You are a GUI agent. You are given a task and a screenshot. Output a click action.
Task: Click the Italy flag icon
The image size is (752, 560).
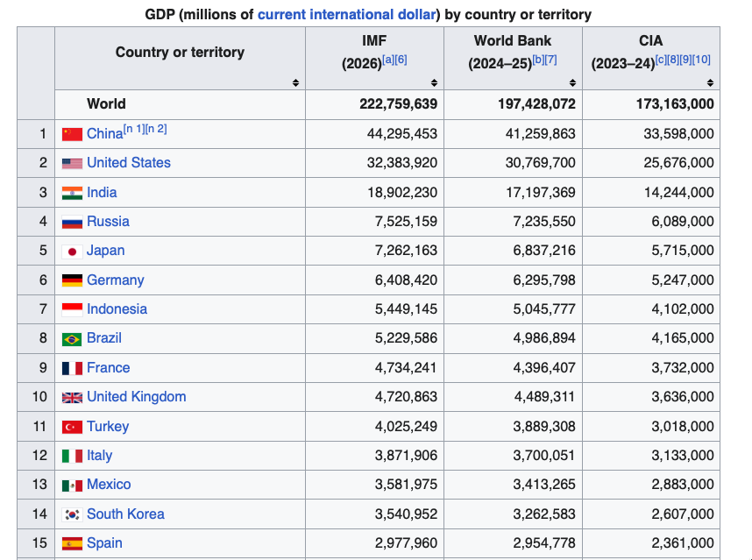pyautogui.click(x=72, y=456)
